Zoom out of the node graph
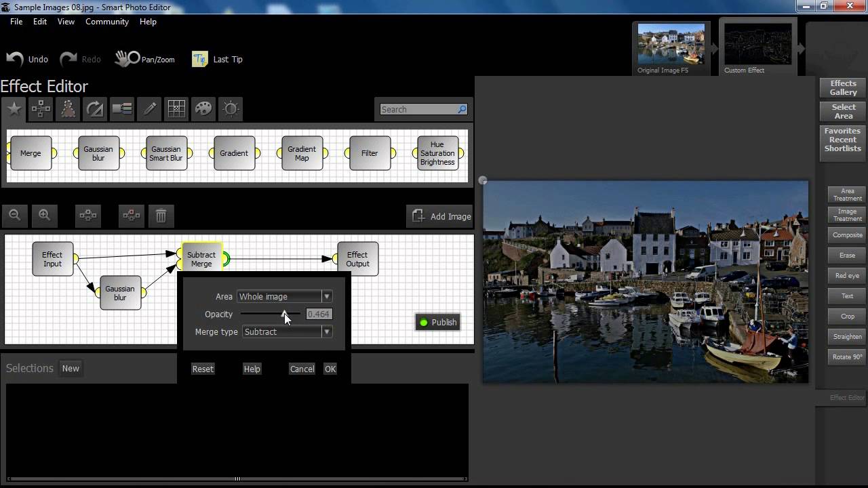 pyautogui.click(x=14, y=216)
